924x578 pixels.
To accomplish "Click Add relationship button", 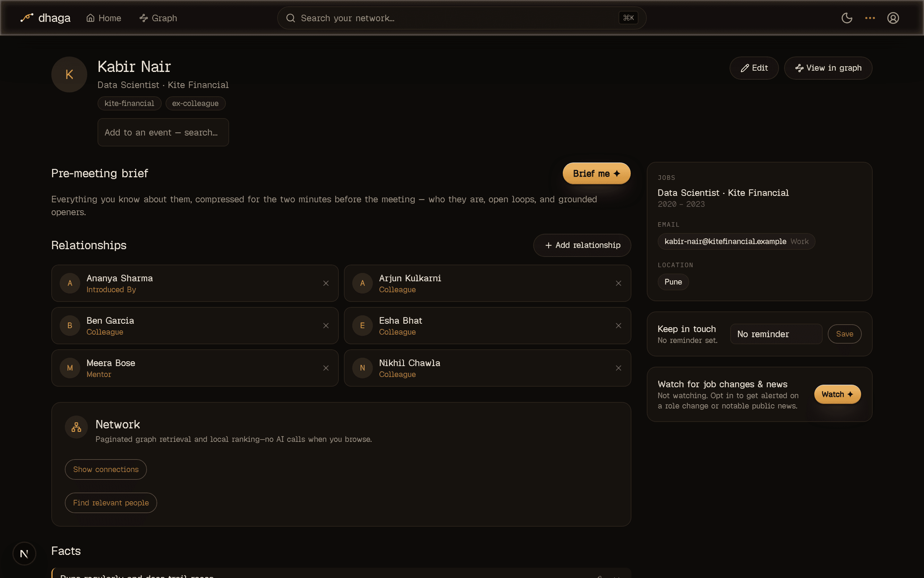I will pyautogui.click(x=582, y=245).
